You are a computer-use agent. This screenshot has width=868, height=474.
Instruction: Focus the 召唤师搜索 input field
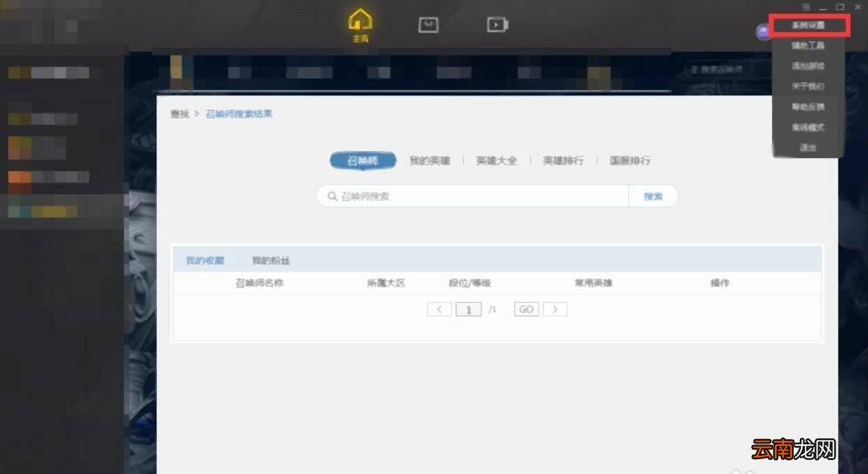pyautogui.click(x=474, y=196)
